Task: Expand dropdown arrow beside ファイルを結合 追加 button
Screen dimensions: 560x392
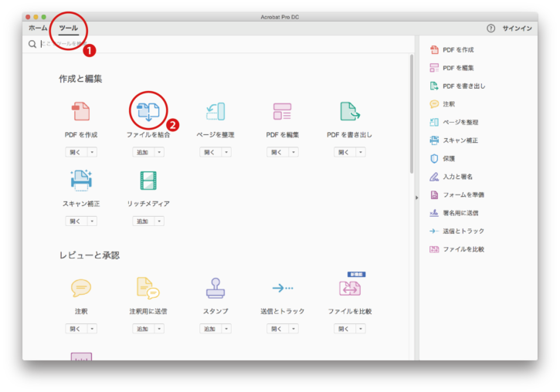Action: pyautogui.click(x=159, y=153)
